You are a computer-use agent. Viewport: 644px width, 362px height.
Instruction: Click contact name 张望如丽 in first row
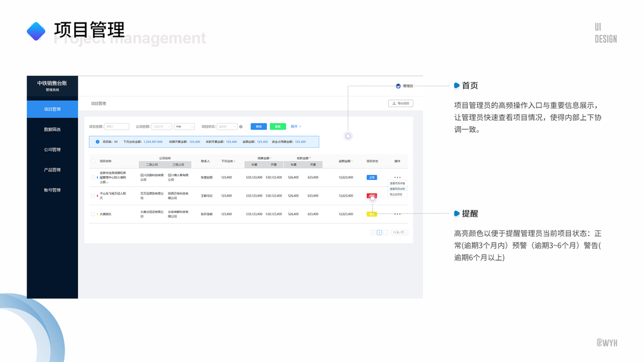click(x=206, y=178)
